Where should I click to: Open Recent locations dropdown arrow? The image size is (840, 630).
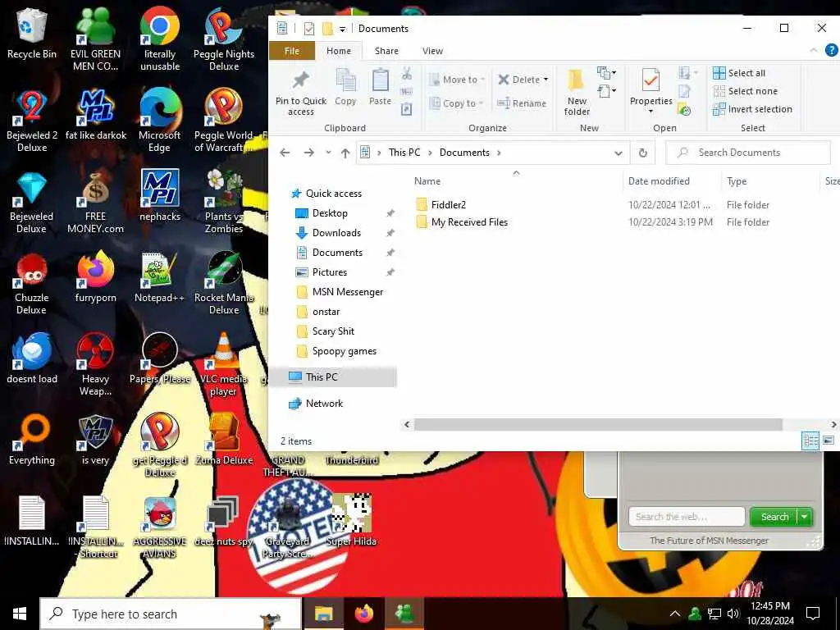pos(328,153)
